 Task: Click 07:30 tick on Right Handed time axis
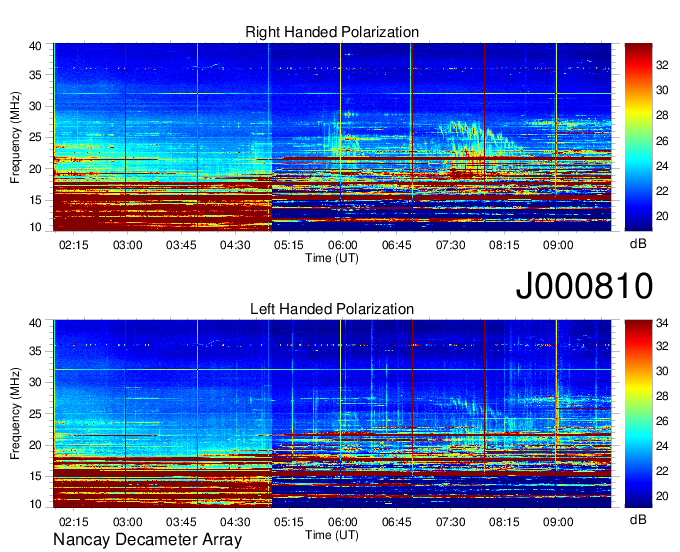(x=451, y=245)
